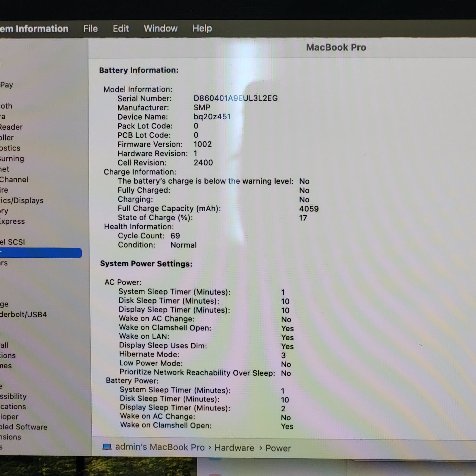The height and width of the screenshot is (476, 476).
Task: Select the Disc Burning sidebar item
Action: click(12, 158)
